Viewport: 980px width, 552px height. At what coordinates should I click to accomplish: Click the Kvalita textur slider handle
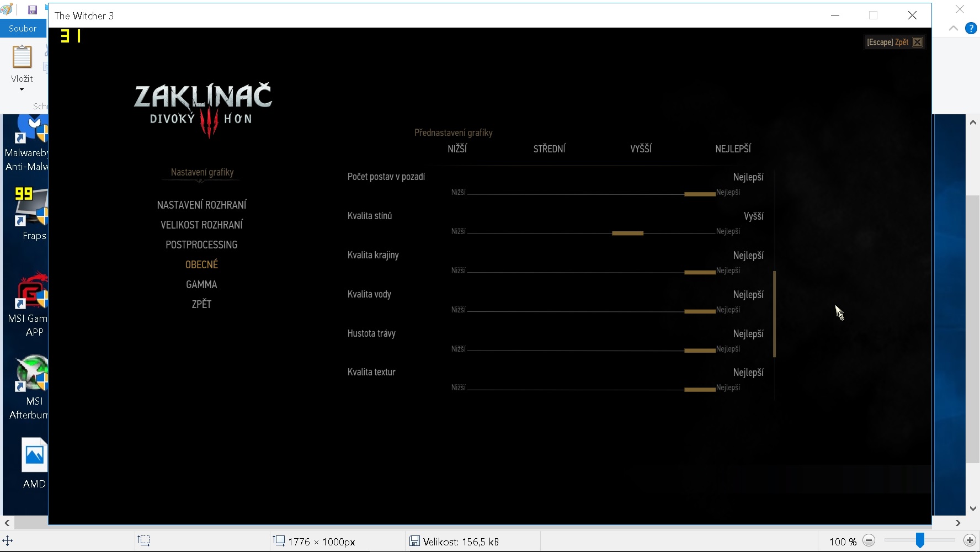click(700, 390)
